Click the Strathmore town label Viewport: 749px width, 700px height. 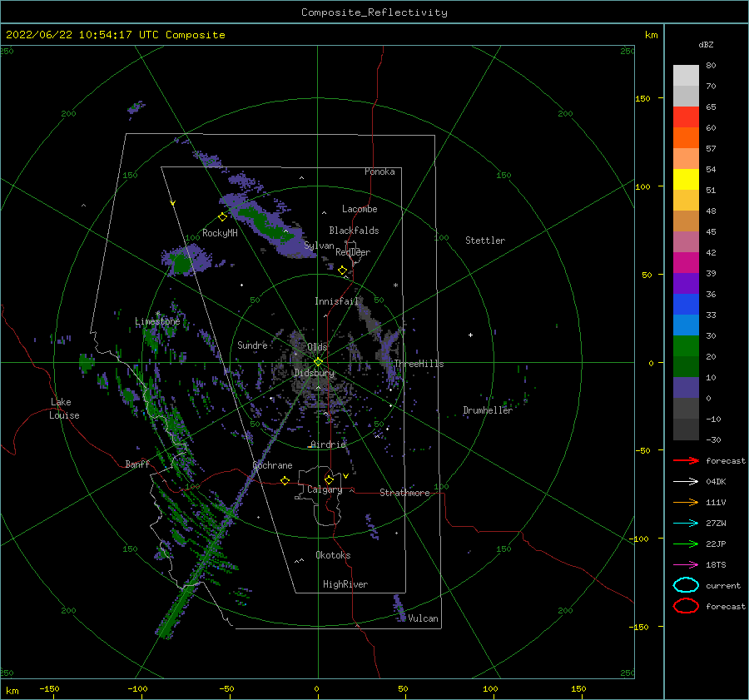[404, 493]
